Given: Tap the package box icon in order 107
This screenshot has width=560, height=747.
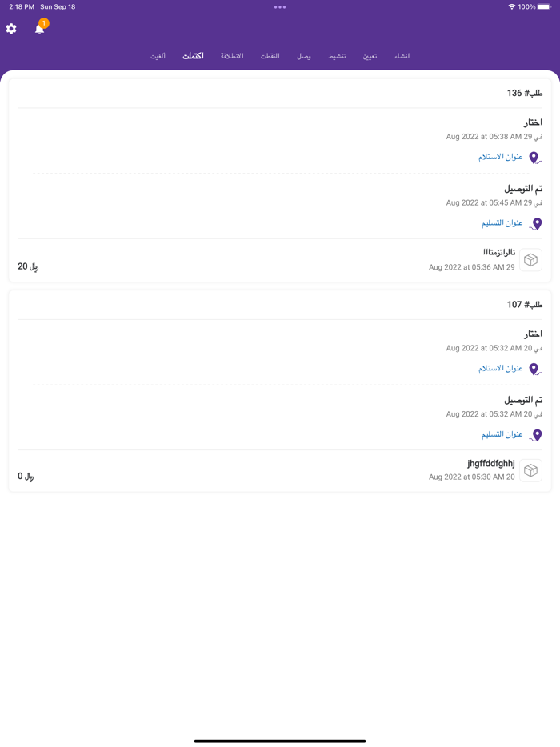Looking at the screenshot, I should pos(530,471).
